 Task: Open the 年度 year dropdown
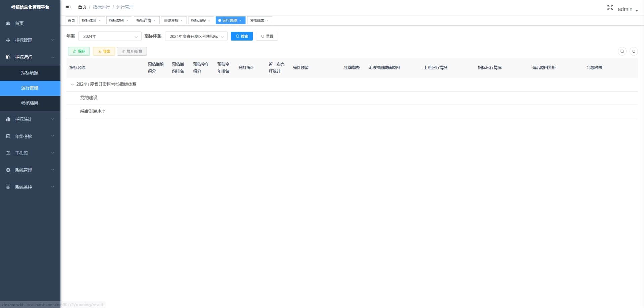pyautogui.click(x=110, y=36)
